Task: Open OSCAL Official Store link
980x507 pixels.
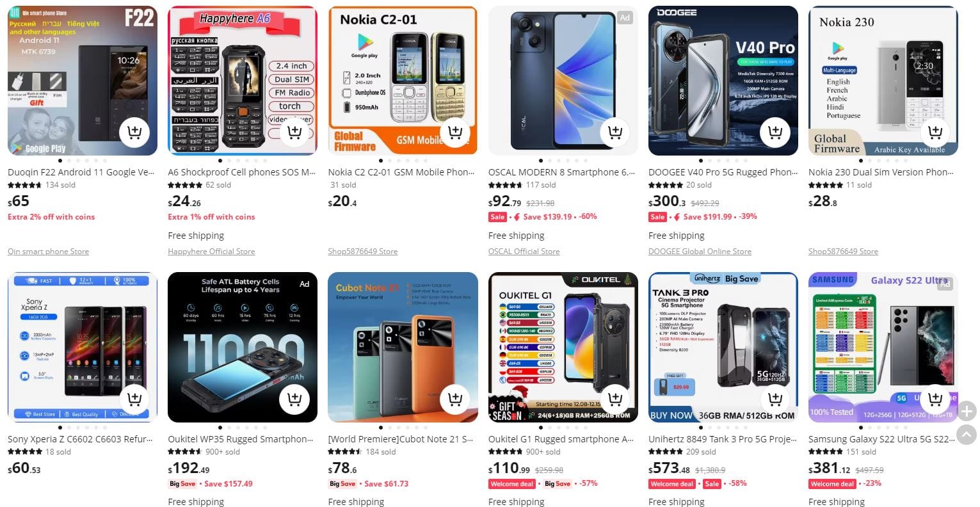Action: [x=524, y=252]
